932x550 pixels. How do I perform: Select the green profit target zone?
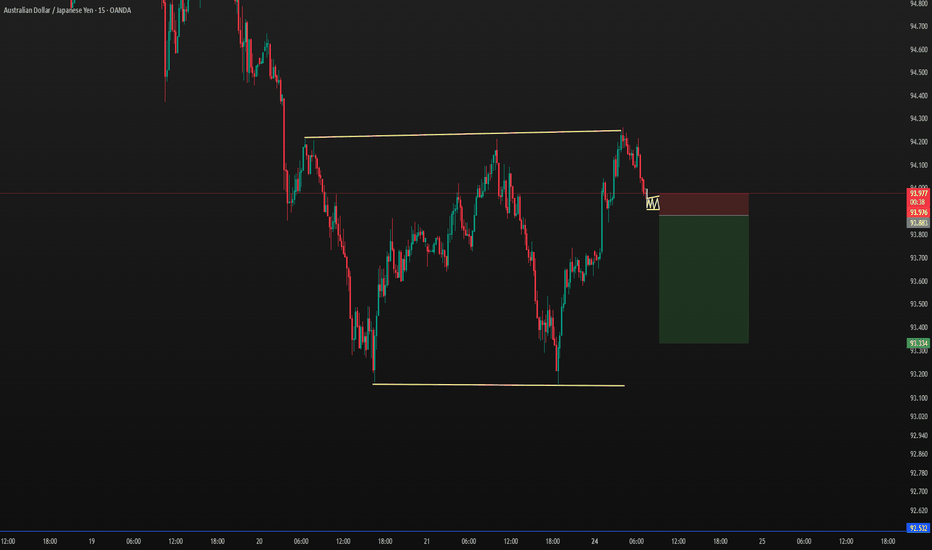[704, 279]
